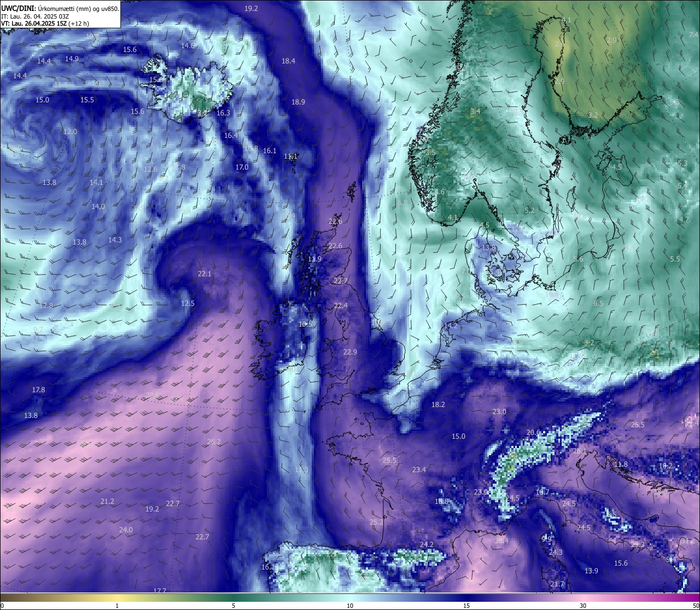The width and height of the screenshot is (700, 610).
Task: Click the 12.5 value at the low center
Action: click(x=188, y=303)
